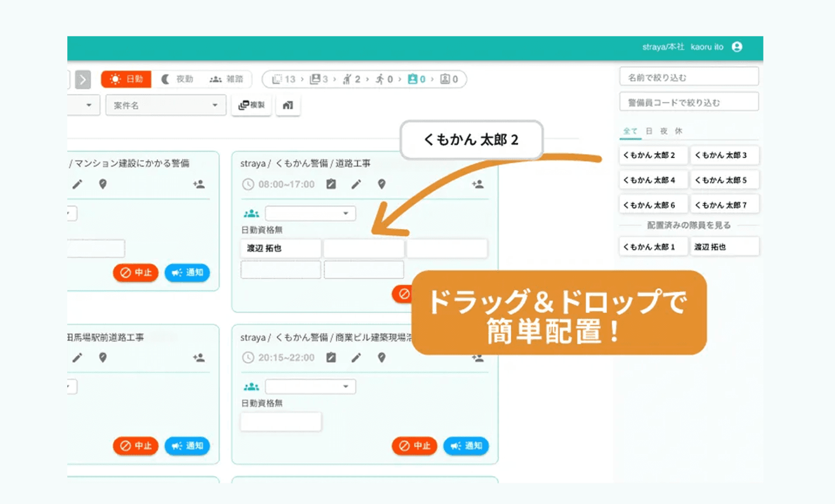Switch to 日勤 day shift mode
The width and height of the screenshot is (835, 504).
pos(127,79)
